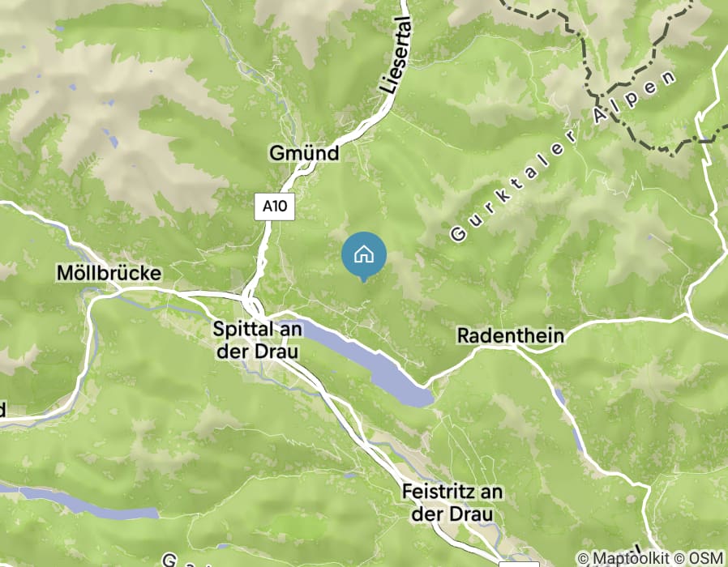Click the Möllbrücke town label

109,273
